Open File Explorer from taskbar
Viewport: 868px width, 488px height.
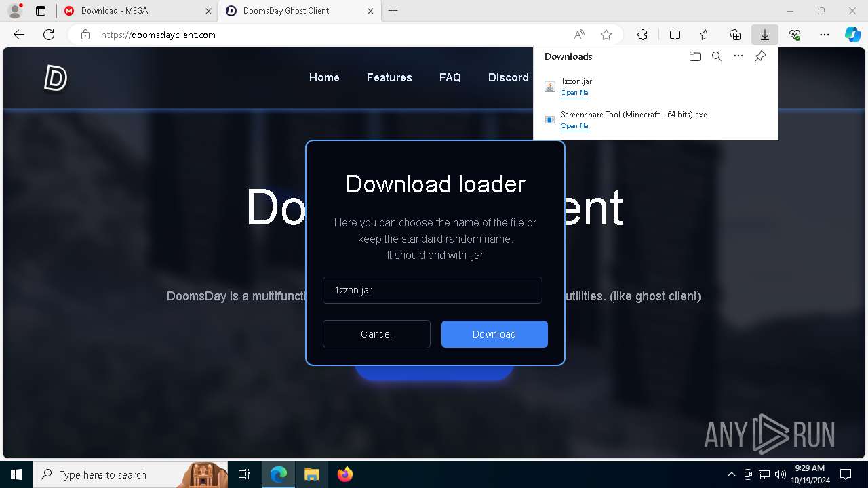pyautogui.click(x=312, y=474)
